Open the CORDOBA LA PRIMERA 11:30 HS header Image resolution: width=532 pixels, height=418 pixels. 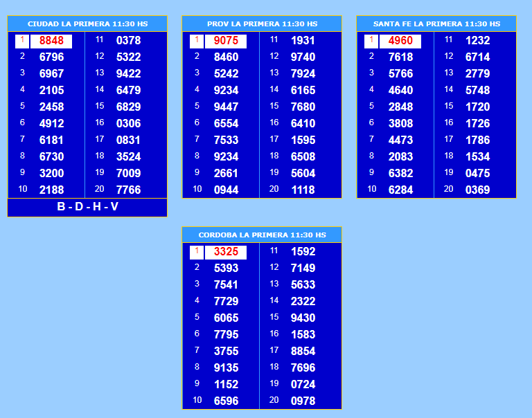(x=262, y=235)
